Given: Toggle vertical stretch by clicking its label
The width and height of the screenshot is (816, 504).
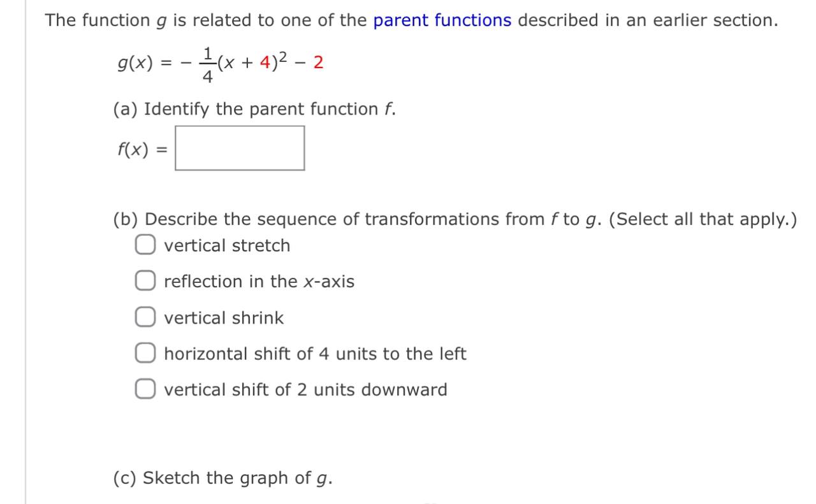Looking at the screenshot, I should [x=226, y=245].
